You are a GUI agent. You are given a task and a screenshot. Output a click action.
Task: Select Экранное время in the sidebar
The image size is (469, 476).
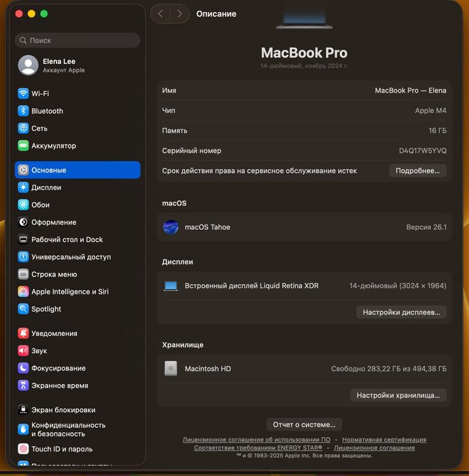point(77,386)
